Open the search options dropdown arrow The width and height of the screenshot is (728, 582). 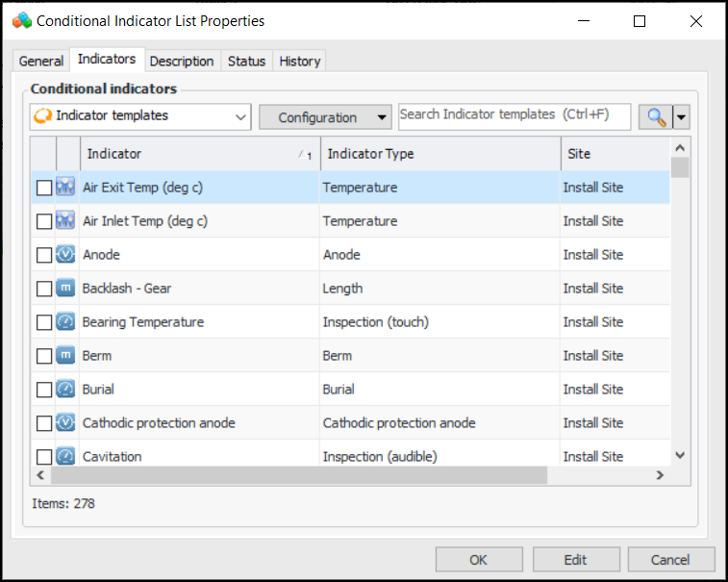click(x=682, y=117)
